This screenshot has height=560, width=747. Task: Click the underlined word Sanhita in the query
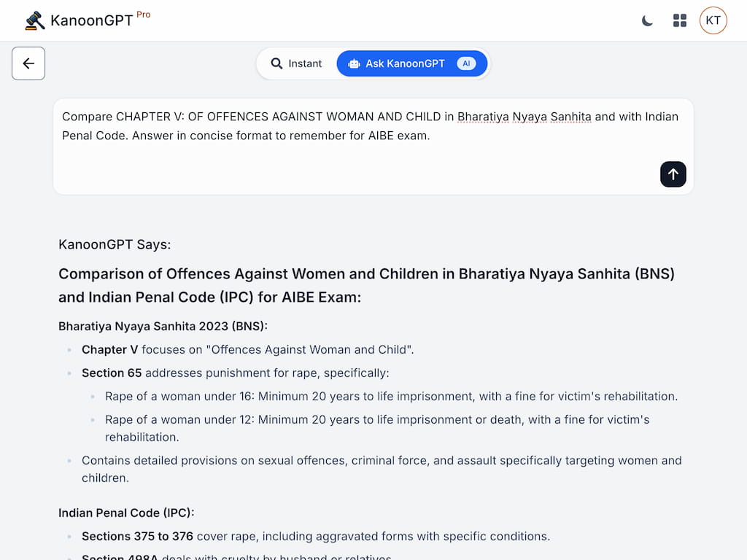[x=568, y=117]
